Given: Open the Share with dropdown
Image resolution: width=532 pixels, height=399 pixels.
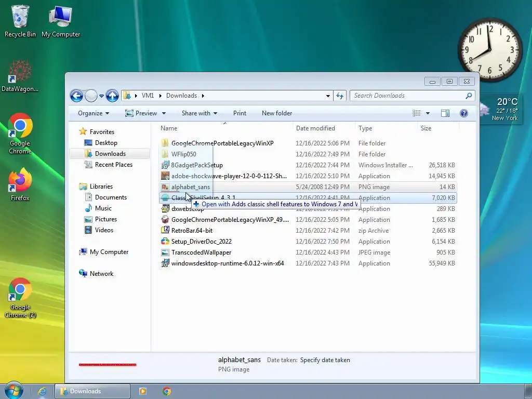Looking at the screenshot, I should [199, 113].
